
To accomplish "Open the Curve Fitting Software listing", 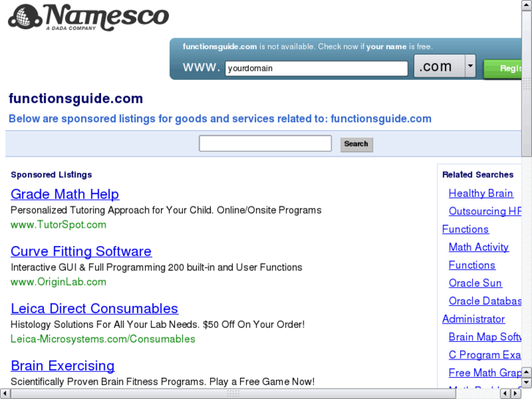I will 81,252.
